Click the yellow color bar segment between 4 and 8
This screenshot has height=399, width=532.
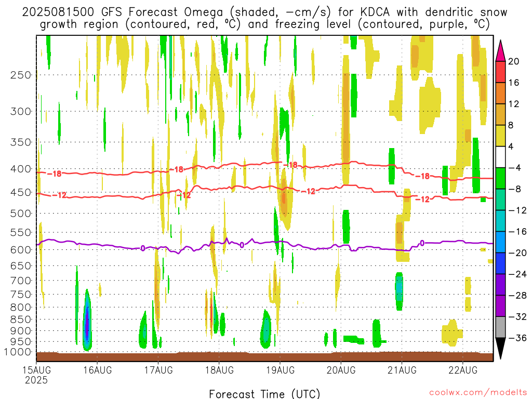click(x=500, y=136)
